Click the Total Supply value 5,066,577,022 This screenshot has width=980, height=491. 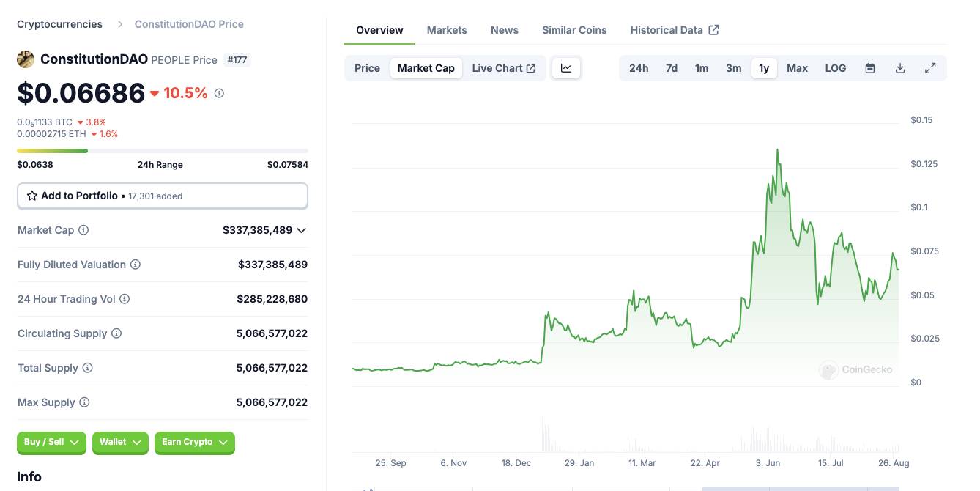272,368
